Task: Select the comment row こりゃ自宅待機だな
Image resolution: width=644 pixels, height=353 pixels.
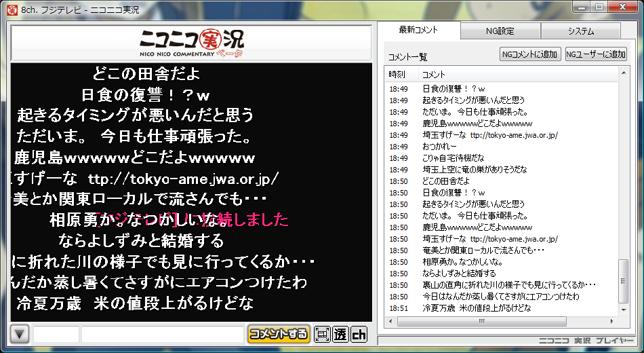Action: coord(502,158)
